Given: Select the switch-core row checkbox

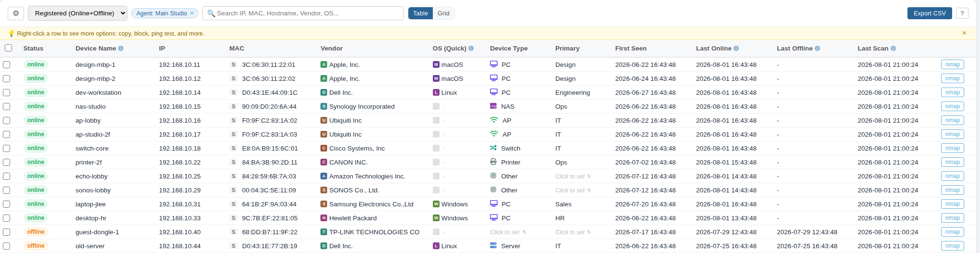Looking at the screenshot, I should pos(6,148).
